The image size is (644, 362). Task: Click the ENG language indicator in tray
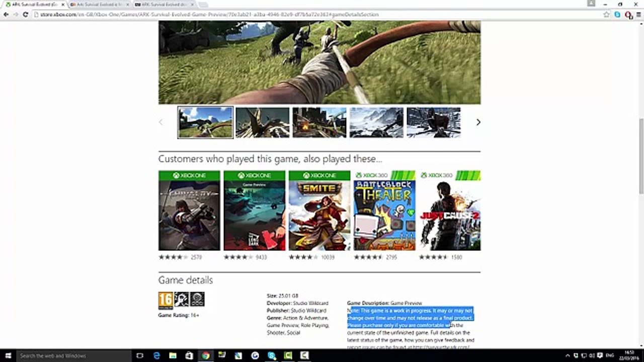click(x=610, y=355)
